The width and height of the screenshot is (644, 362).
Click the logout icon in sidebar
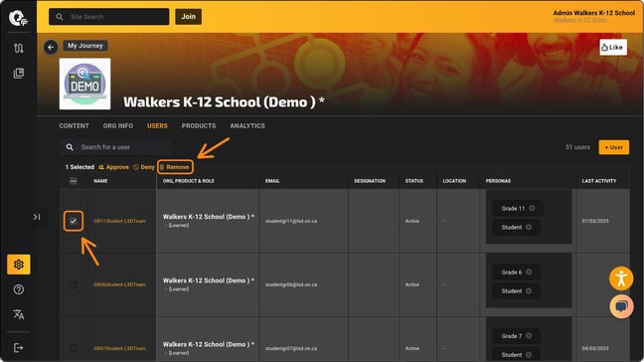pyautogui.click(x=19, y=348)
